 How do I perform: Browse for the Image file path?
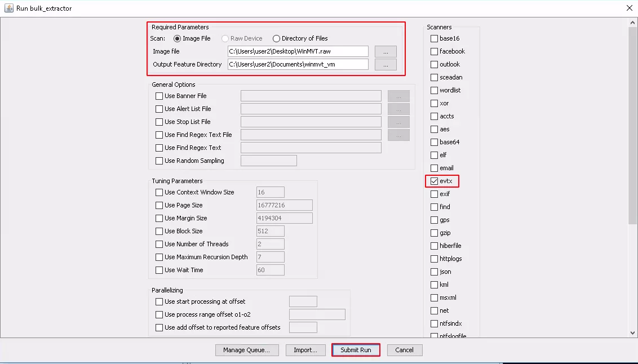(386, 52)
